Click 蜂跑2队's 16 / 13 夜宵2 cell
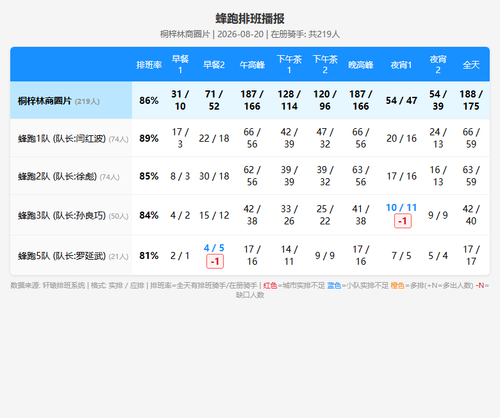This screenshot has width=500, height=418. coord(438,176)
